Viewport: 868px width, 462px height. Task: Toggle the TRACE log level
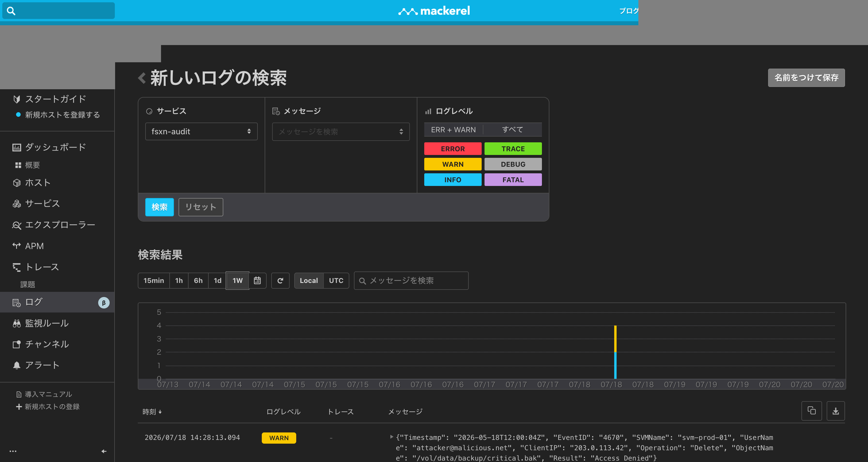point(513,149)
